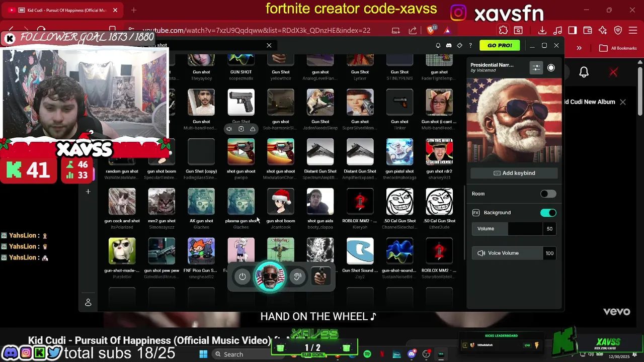Screen dimensions: 644x362
Task: Toggle the browser sidebar panel icon
Action: 573,30
